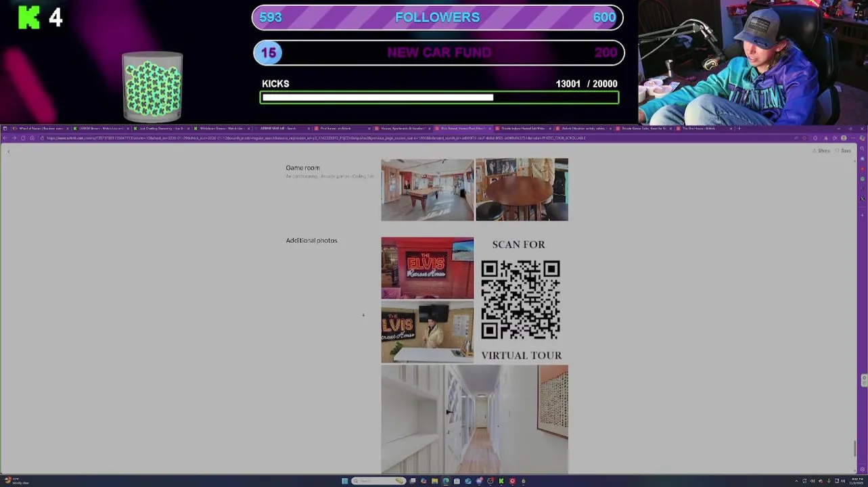Open the red Elvis neon sign photo
This screenshot has width=868, height=487.
pyautogui.click(x=427, y=268)
